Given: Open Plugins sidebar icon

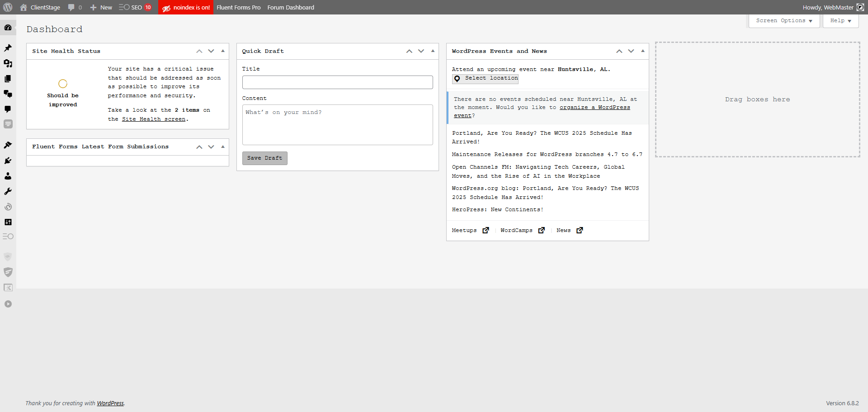Looking at the screenshot, I should [x=8, y=161].
